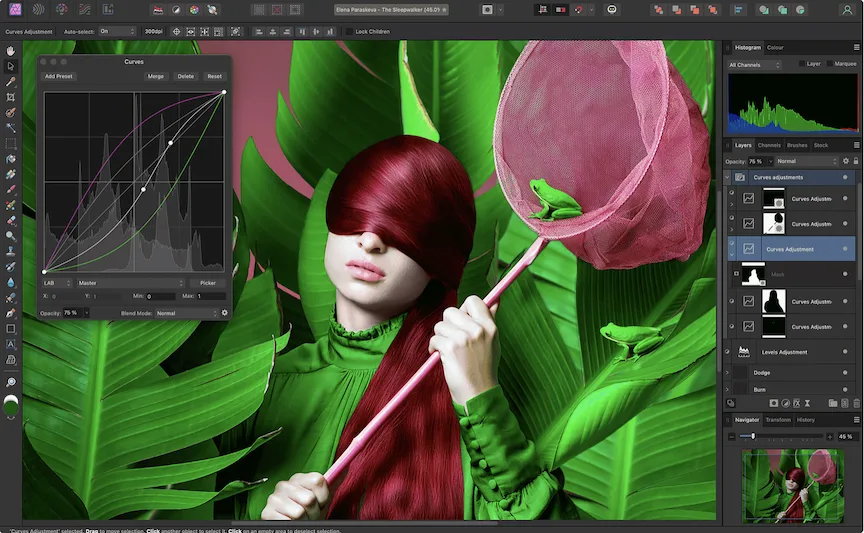The width and height of the screenshot is (864, 533).
Task: Open the Curves dialog settings gear
Action: (x=224, y=313)
